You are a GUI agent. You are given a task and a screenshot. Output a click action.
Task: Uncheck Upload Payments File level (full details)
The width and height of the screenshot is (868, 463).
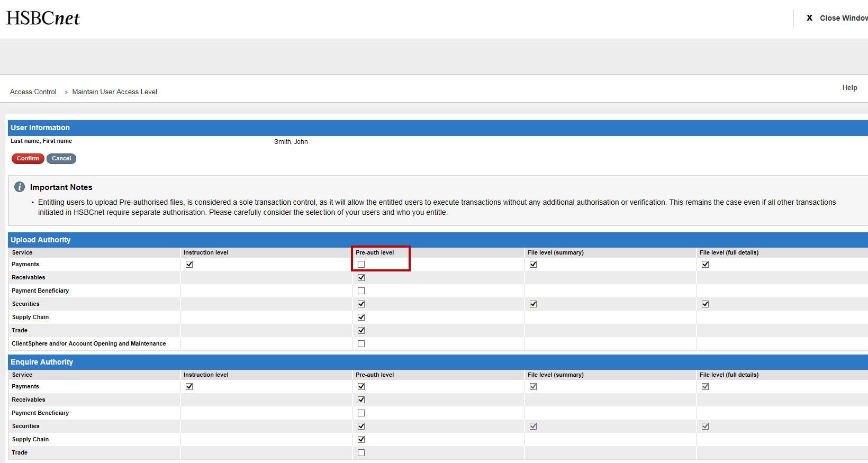point(705,264)
